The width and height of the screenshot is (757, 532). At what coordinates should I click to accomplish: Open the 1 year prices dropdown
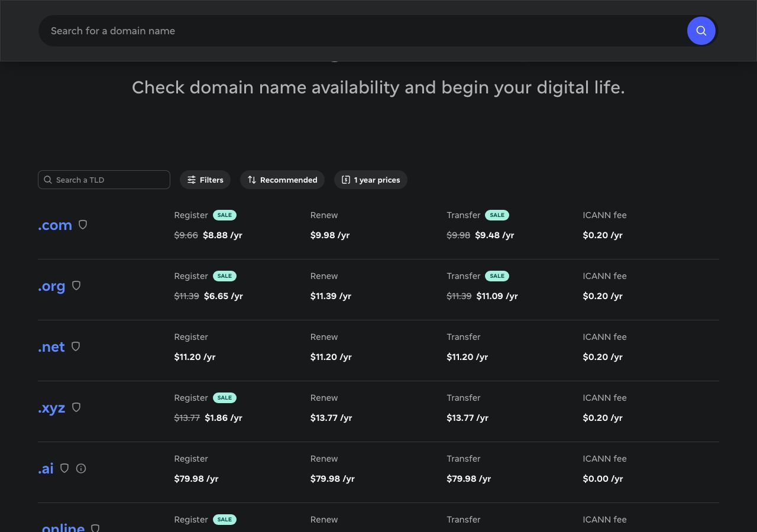point(371,180)
